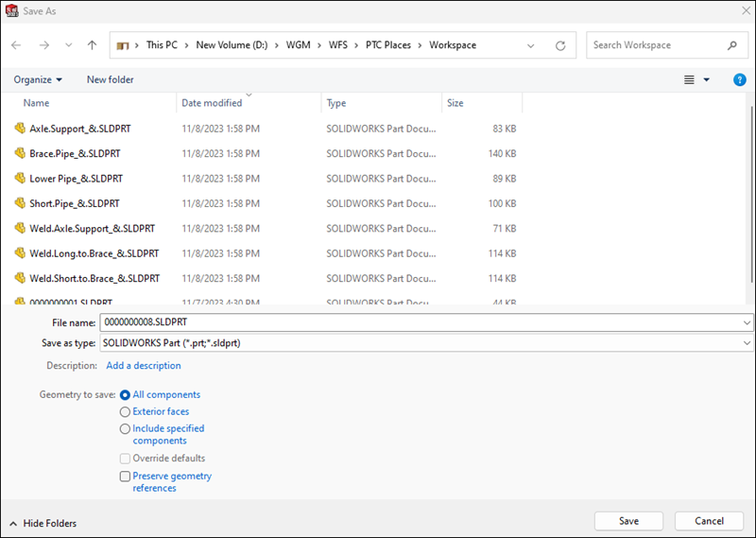Screen dimensions: 756x538
Task: Select the Short.Pipe_&.SLDPRT part icon
Action: 20,203
